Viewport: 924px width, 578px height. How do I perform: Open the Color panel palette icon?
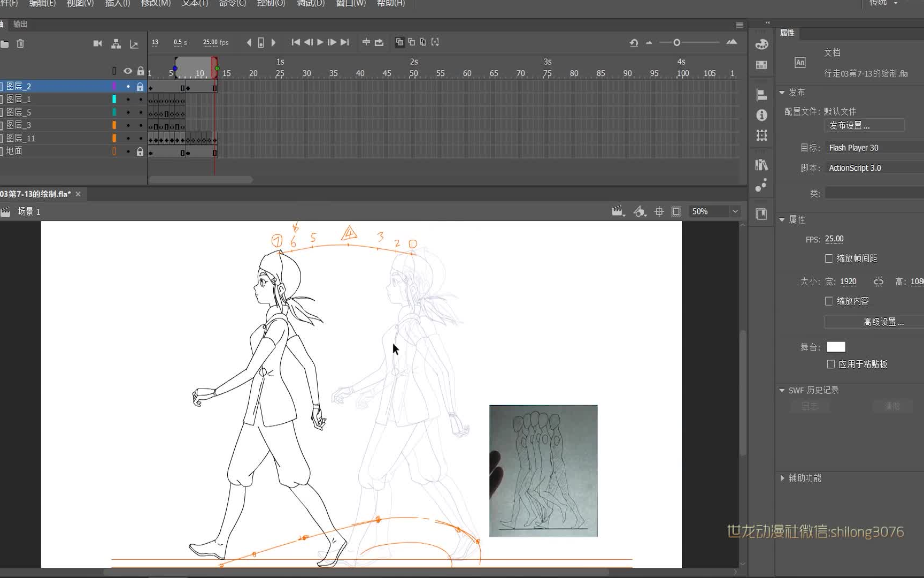point(761,44)
